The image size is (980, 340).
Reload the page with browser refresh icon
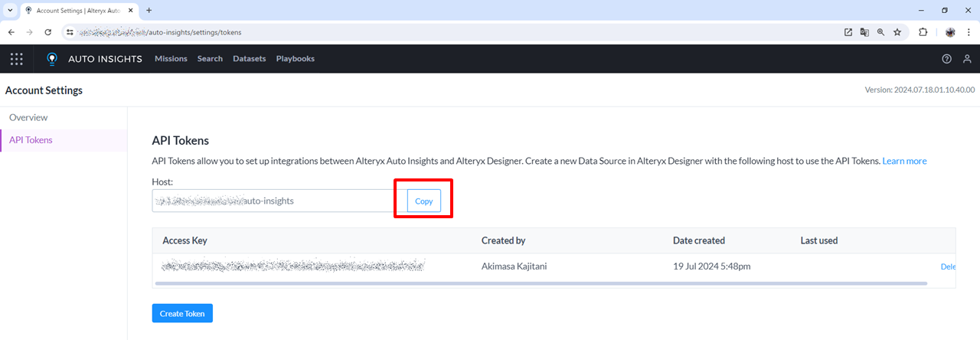click(48, 32)
